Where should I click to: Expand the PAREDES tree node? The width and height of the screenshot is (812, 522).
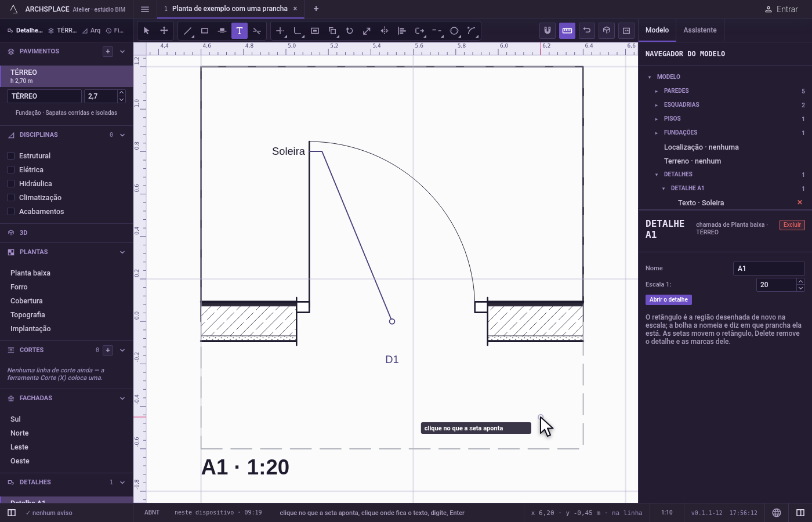tap(657, 91)
